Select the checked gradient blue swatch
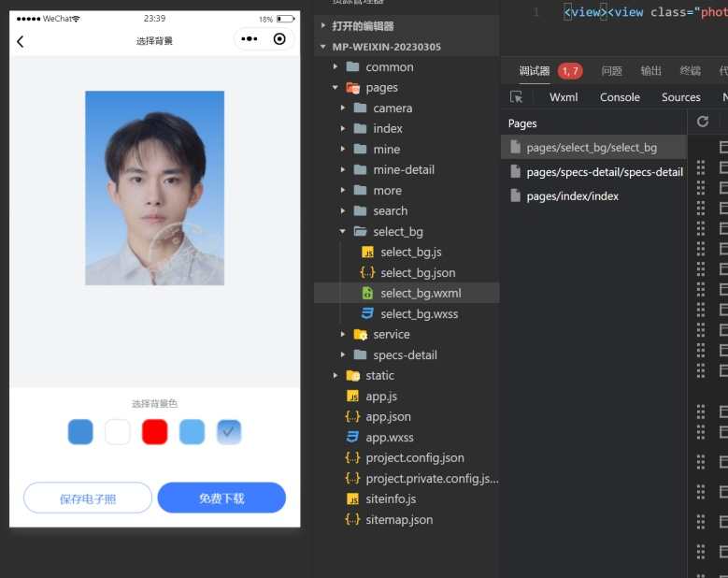728x578 pixels. coord(229,432)
